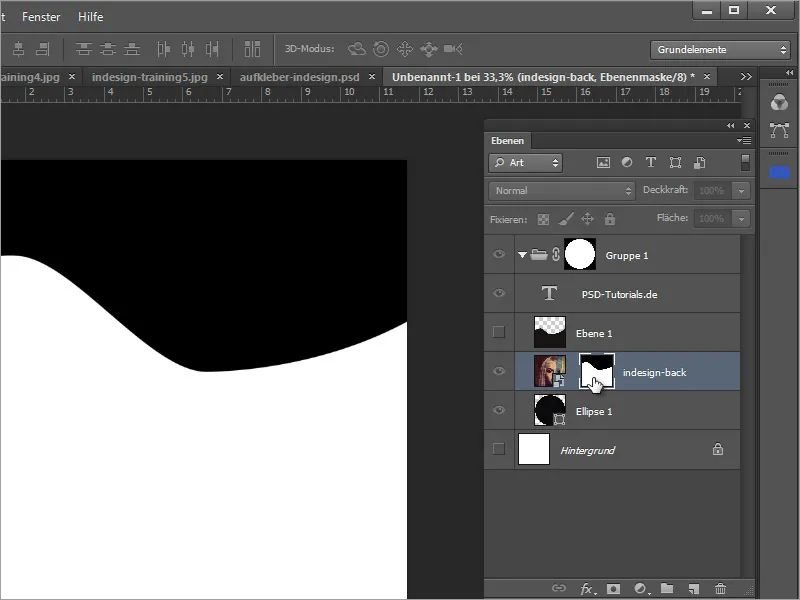Open the Grundelemente workspace dropdown

pos(720,49)
